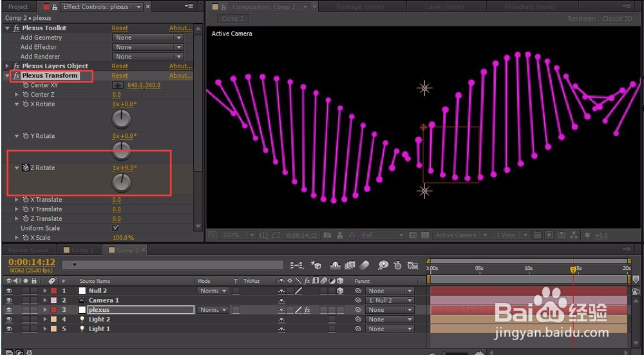
Task: Switch to the Render Queue tab
Action: point(28,250)
